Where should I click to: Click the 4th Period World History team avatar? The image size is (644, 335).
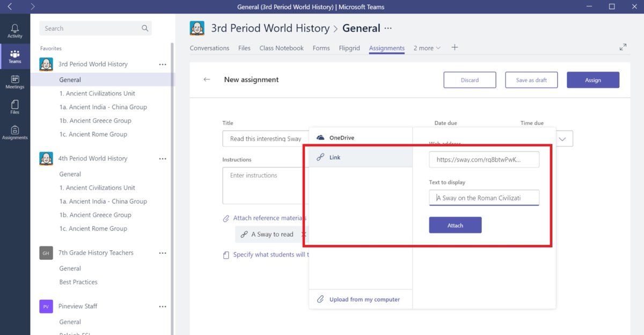point(46,158)
